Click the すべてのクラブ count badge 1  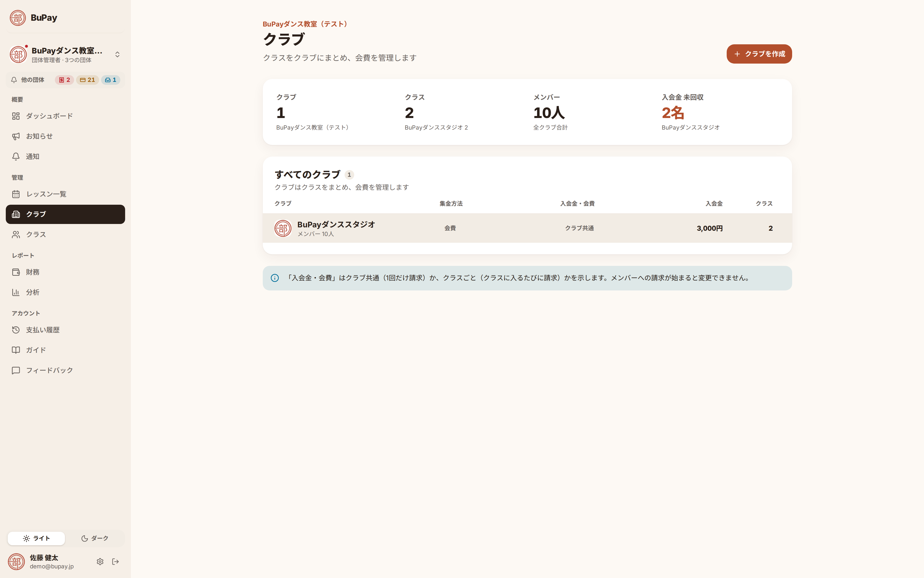(x=349, y=175)
